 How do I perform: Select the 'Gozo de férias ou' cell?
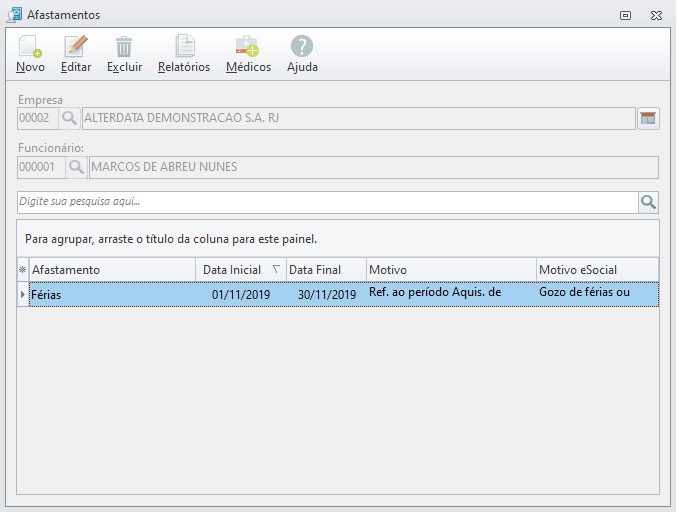[598, 294]
